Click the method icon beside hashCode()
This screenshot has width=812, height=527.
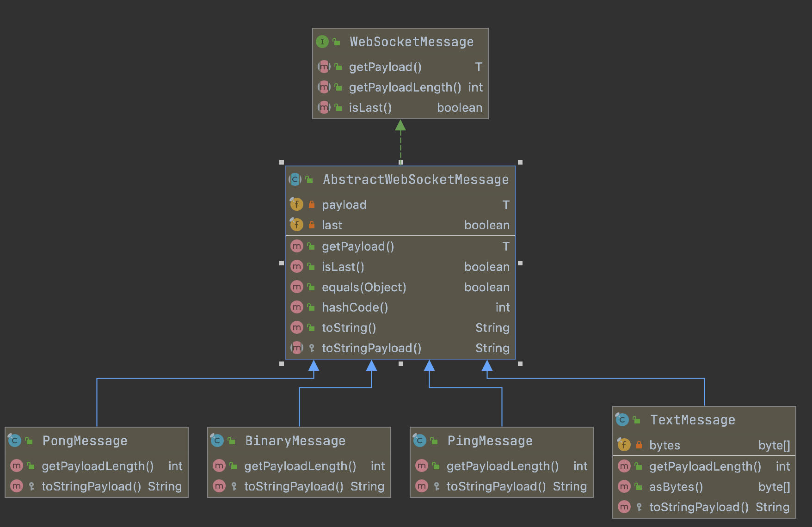pyautogui.click(x=297, y=307)
